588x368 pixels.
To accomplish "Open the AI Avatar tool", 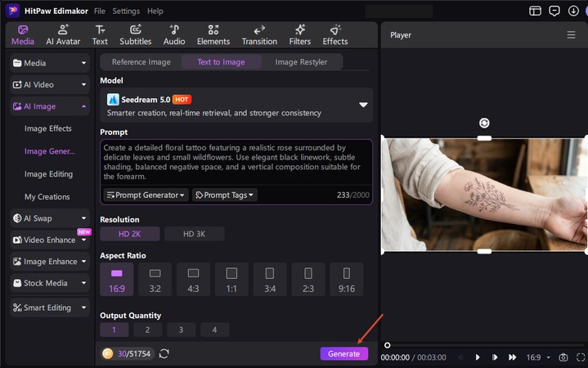I will pyautogui.click(x=63, y=35).
